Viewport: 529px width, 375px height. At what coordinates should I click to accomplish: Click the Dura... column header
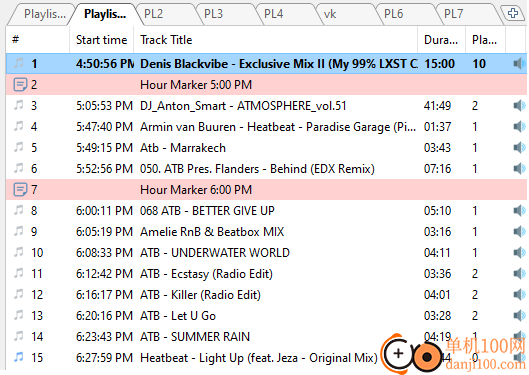click(x=441, y=40)
